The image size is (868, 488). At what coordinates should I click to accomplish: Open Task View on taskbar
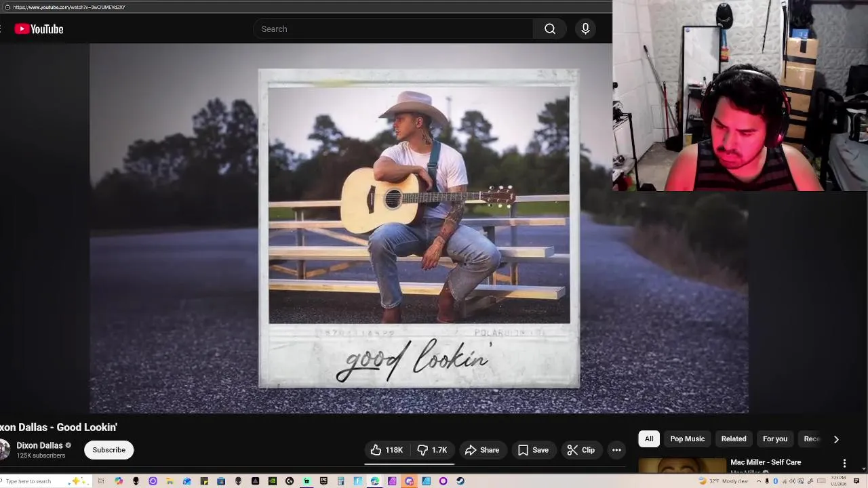pos(101,481)
